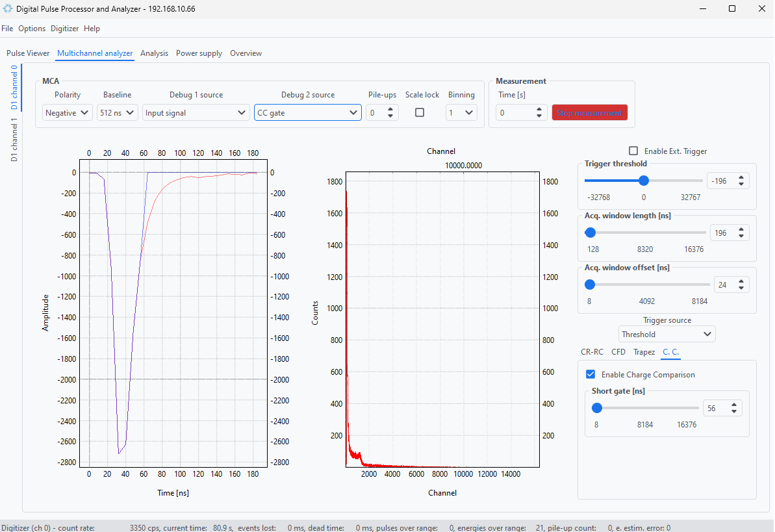Switch to the Pulse Viewer tab
This screenshot has height=532, width=775.
(28, 53)
